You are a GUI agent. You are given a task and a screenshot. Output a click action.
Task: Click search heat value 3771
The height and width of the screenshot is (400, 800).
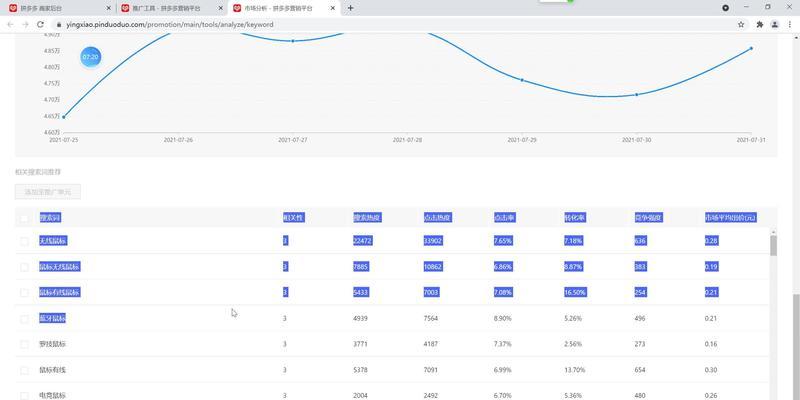[360, 344]
